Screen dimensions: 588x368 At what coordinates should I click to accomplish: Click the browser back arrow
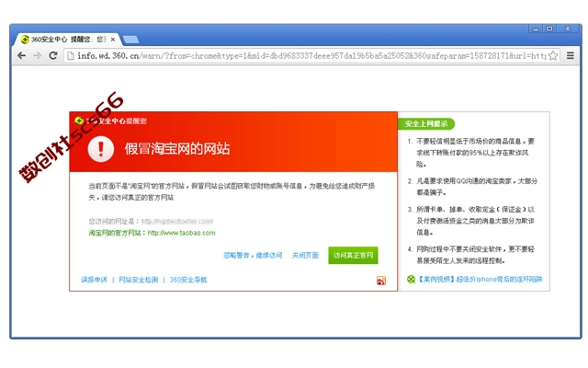(x=22, y=55)
